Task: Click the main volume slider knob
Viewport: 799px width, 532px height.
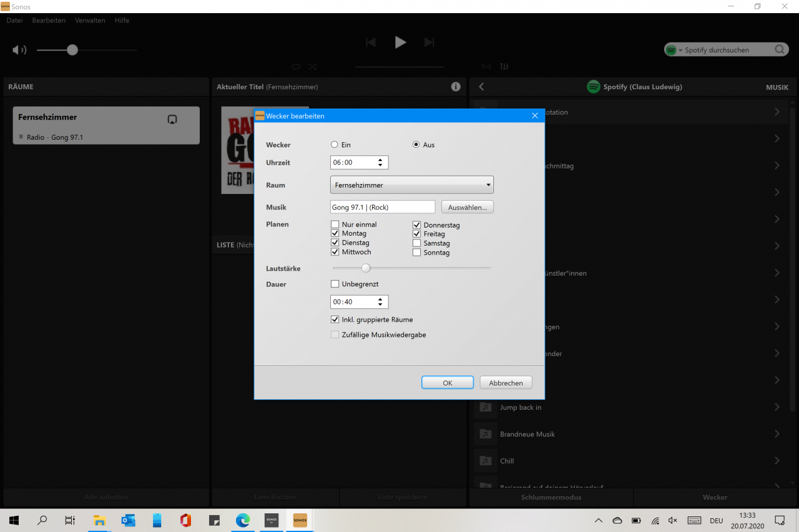Action: point(72,50)
